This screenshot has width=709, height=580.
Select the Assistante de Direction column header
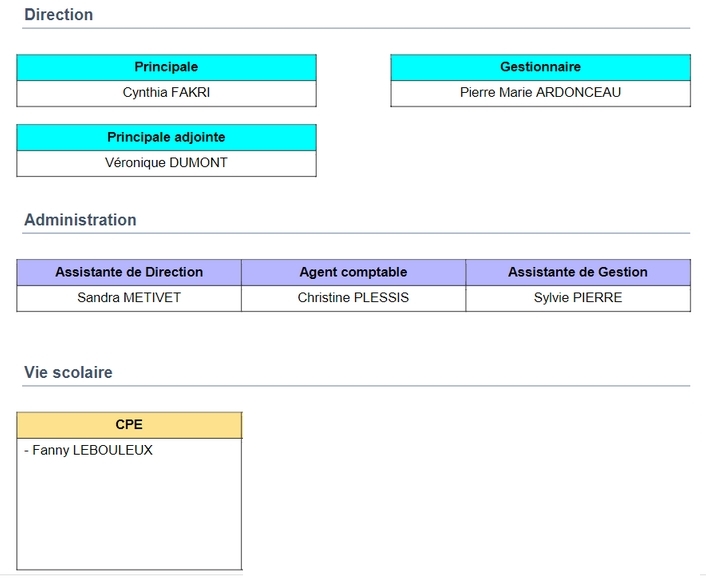(x=129, y=272)
